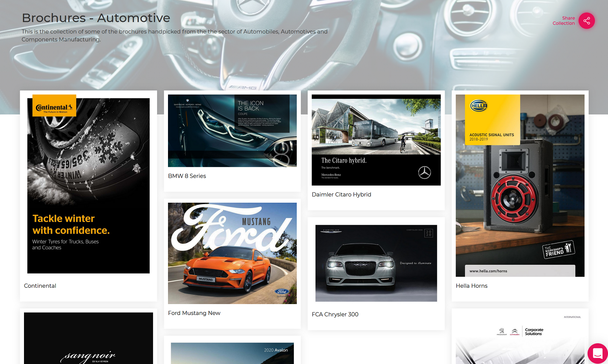Click the BMW 8 Series title

point(187,176)
